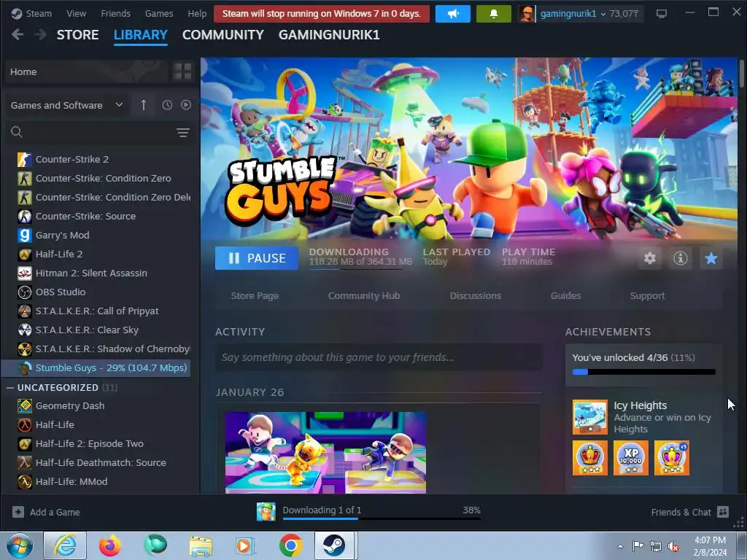The height and width of the screenshot is (560, 747).
Task: Click the back navigation arrow
Action: [18, 34]
